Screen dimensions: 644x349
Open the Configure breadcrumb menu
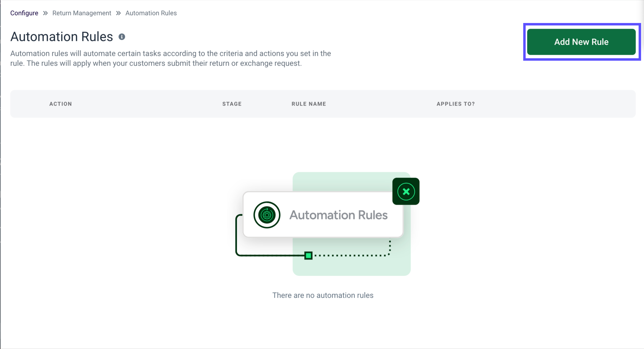tap(24, 13)
